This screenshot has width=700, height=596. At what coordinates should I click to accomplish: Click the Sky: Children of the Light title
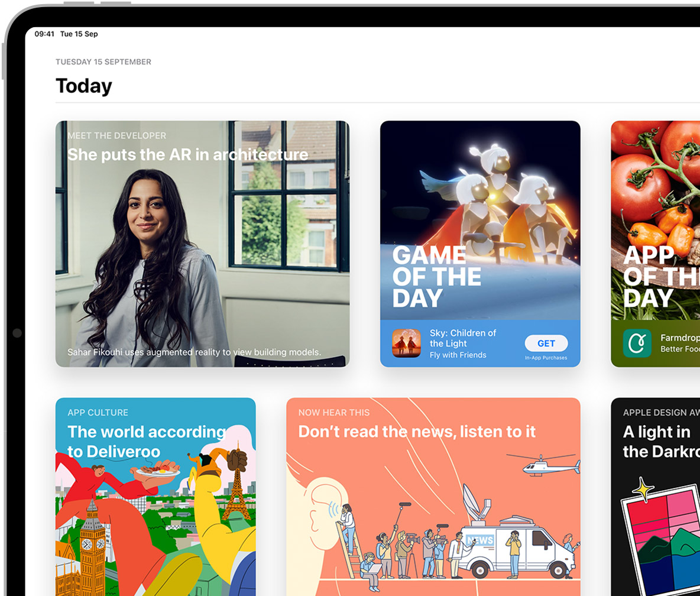point(462,338)
